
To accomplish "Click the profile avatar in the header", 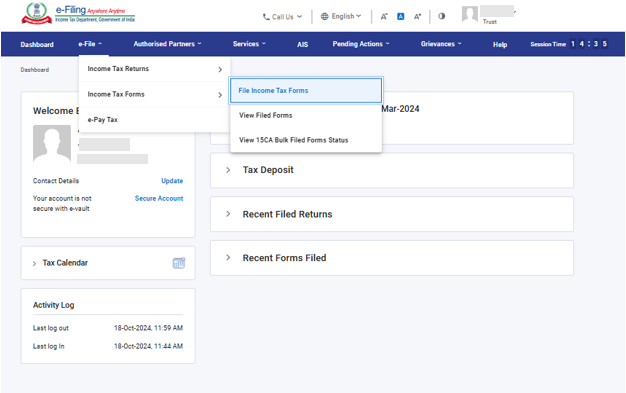I will 470,14.
